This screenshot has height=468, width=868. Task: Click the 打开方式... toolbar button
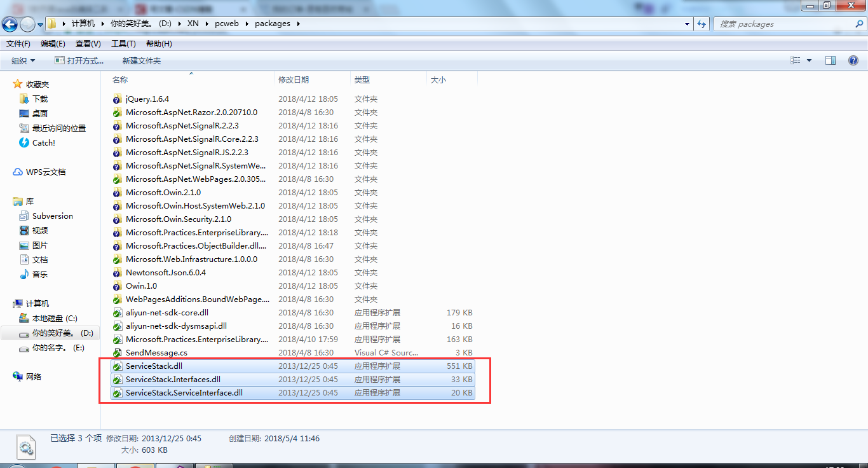(x=79, y=60)
